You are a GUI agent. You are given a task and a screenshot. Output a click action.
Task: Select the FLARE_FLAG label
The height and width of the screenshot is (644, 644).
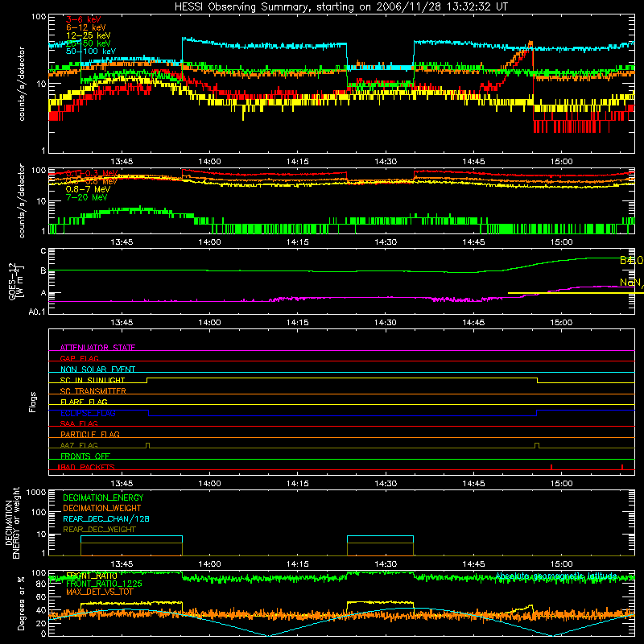[84, 402]
